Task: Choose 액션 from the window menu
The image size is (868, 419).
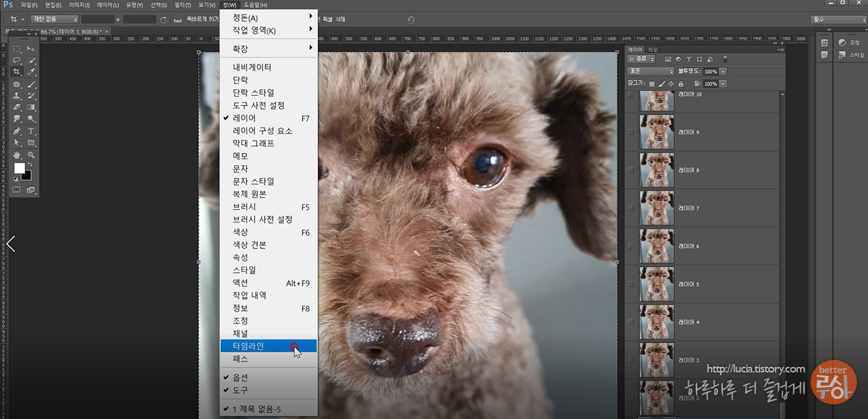Action: click(x=269, y=283)
